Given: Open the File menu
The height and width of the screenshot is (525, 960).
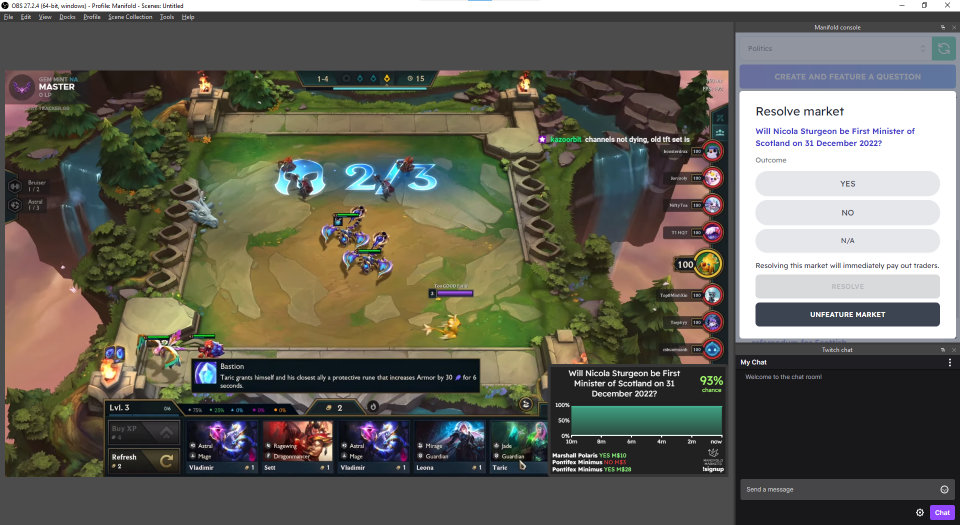Looking at the screenshot, I should coord(8,17).
